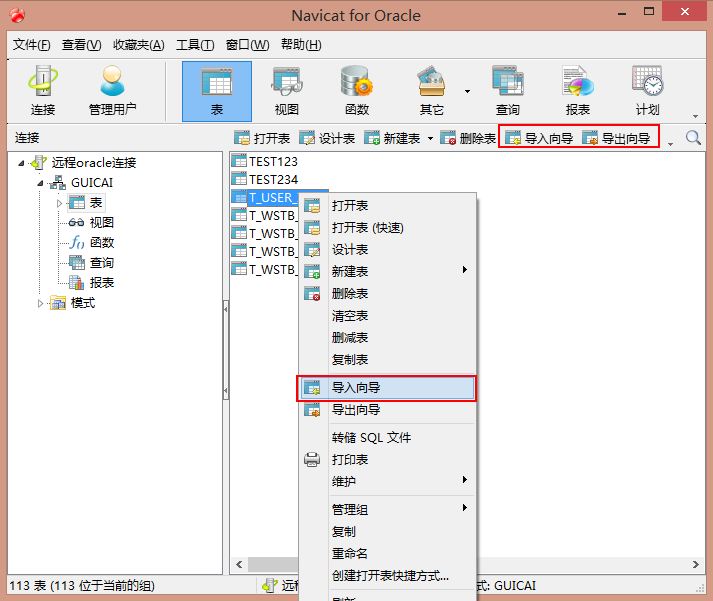
Task: Select 导入向导 in context menu
Action: 387,388
